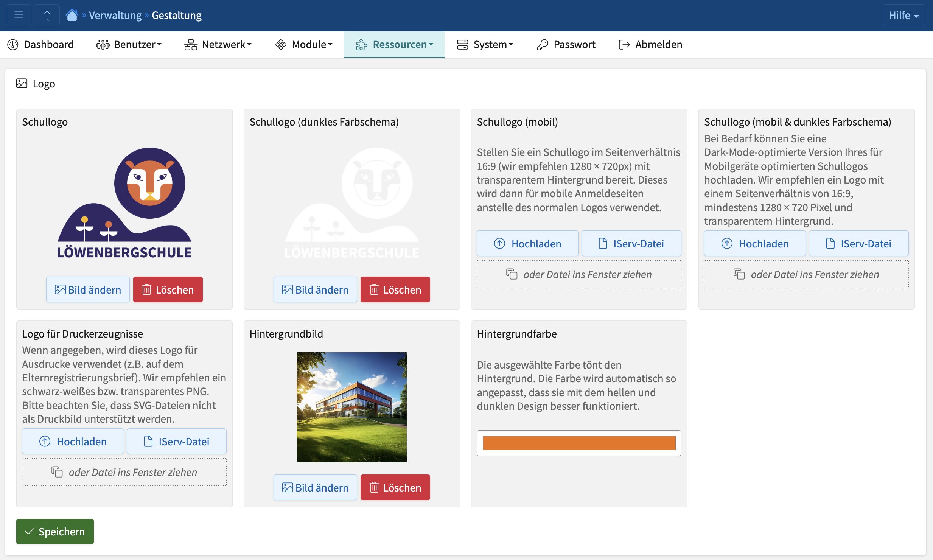
Task: Click image icon on dunkles Farbschema Bild ändern
Action: [288, 289]
